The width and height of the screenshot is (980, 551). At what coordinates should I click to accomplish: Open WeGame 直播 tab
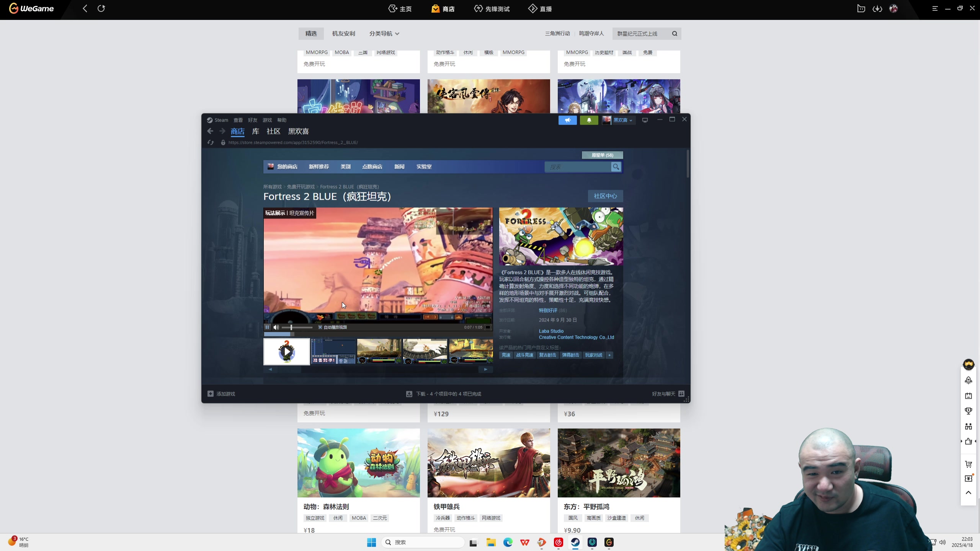(x=540, y=9)
